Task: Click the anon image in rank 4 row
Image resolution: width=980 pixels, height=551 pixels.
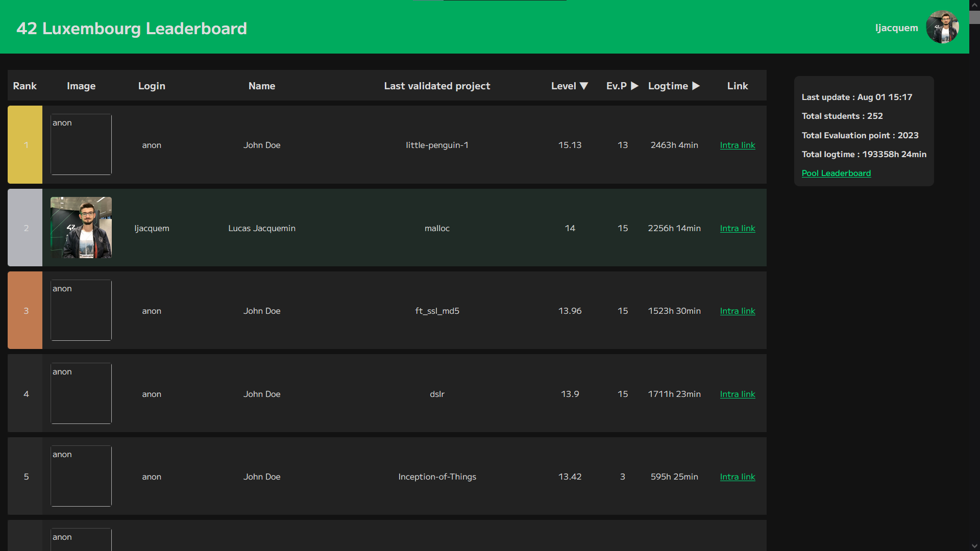Action: pyautogui.click(x=81, y=393)
